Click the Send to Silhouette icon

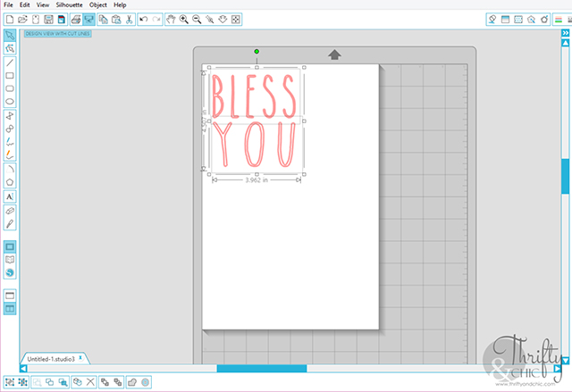click(88, 20)
